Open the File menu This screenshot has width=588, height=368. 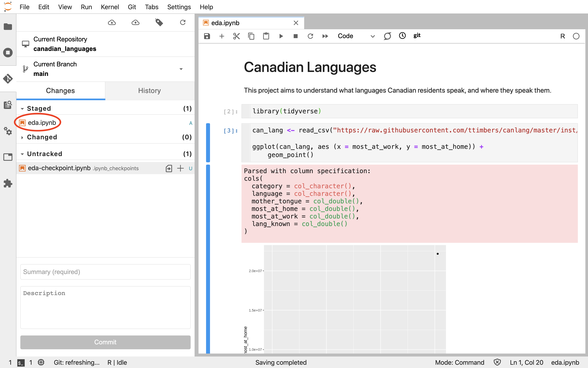click(x=24, y=7)
